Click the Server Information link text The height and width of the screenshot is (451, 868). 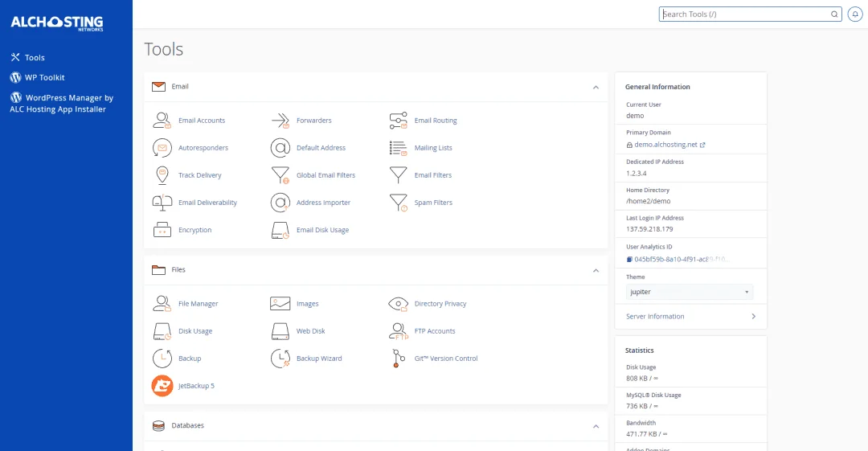coord(655,317)
